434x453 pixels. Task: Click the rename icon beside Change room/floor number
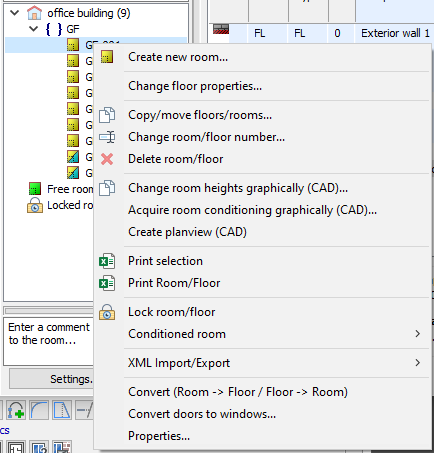tap(107, 137)
